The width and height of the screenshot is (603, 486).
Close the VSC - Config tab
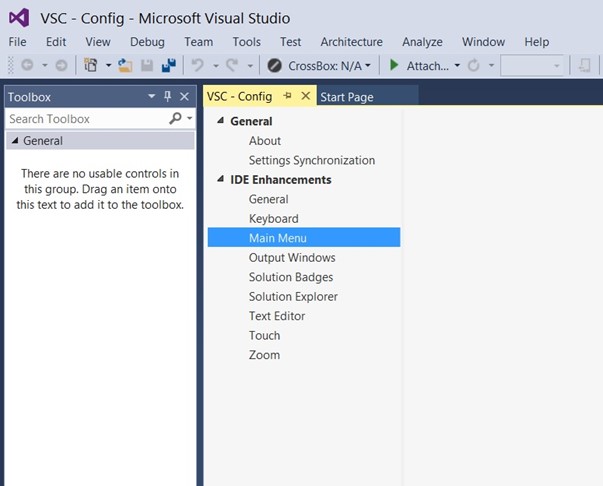point(306,96)
